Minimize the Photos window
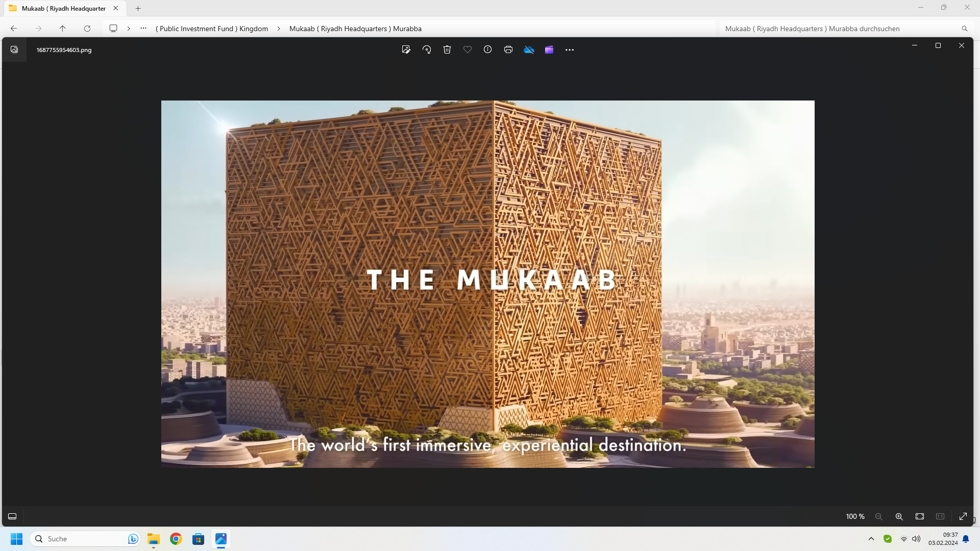 (x=915, y=45)
